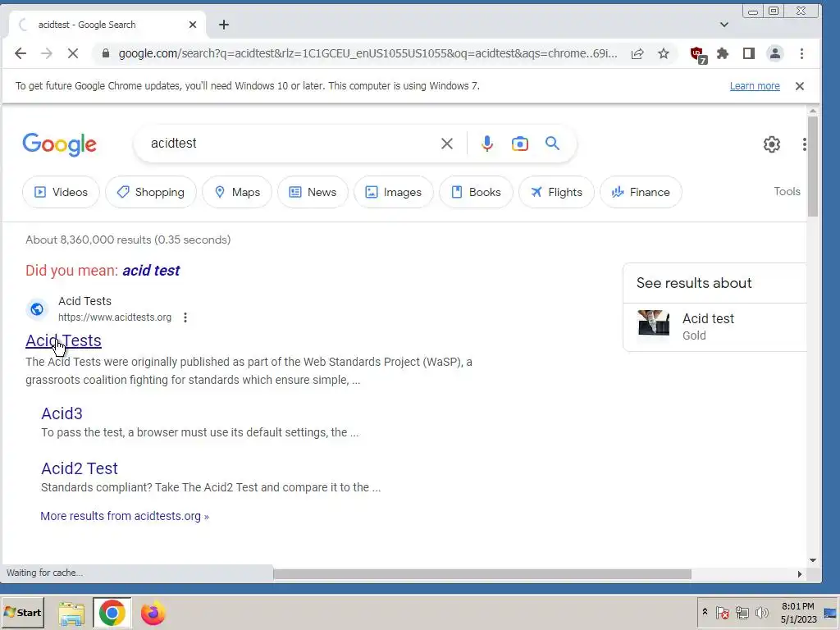The width and height of the screenshot is (840, 630).
Task: Click the scroll-right arrow on horizontal scrollbar
Action: (x=800, y=574)
